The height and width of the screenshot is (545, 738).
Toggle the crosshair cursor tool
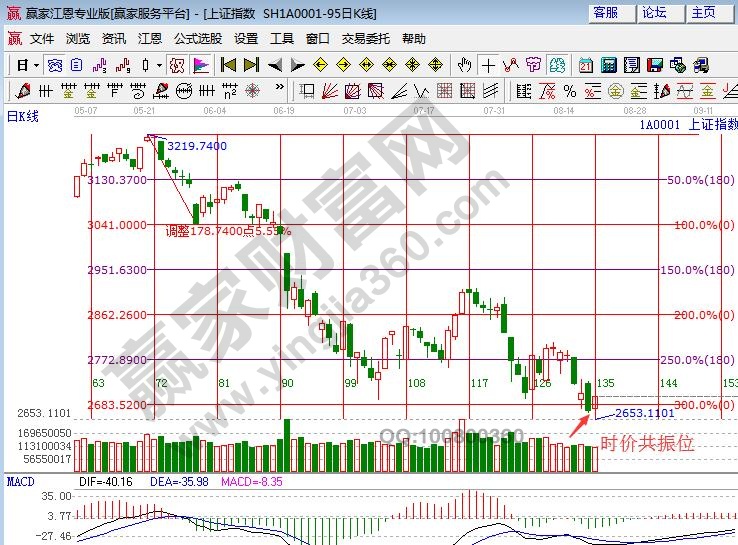[x=488, y=65]
